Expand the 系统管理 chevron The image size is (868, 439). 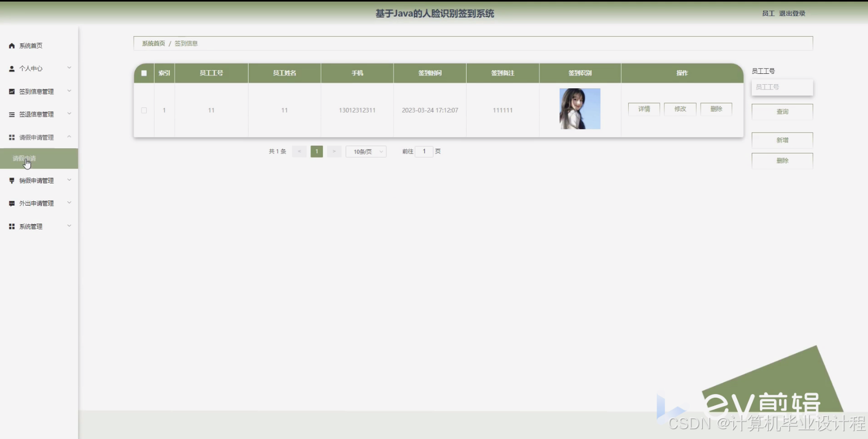(x=69, y=226)
